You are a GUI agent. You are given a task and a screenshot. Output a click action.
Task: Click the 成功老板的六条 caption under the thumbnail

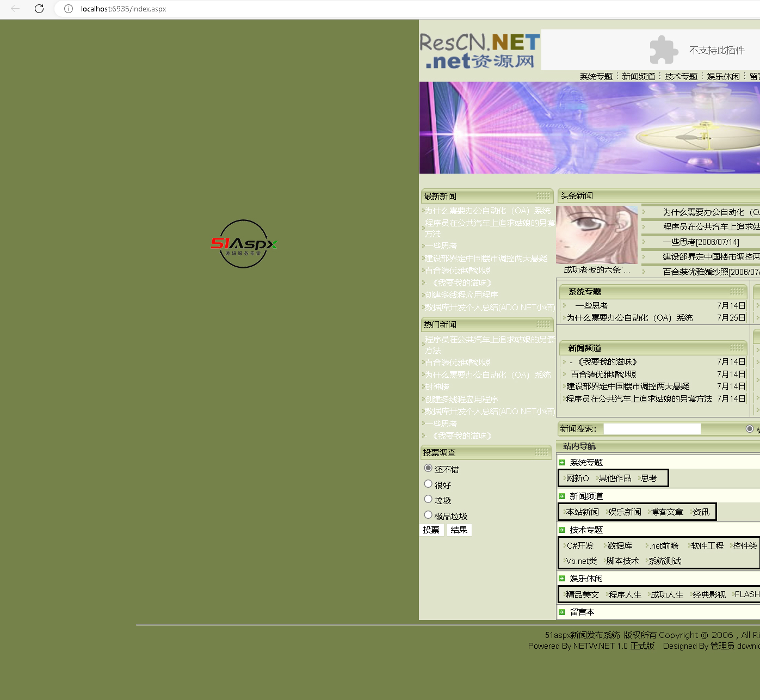[597, 270]
